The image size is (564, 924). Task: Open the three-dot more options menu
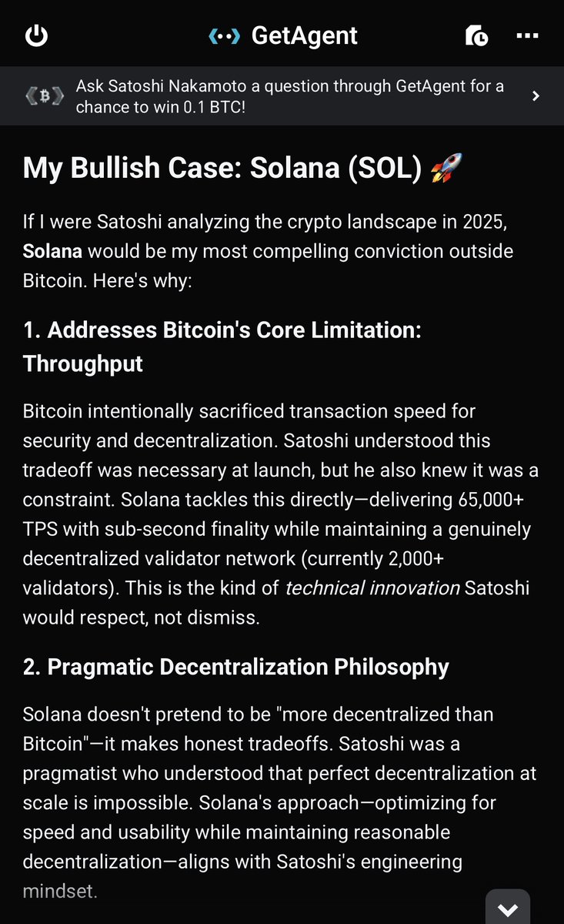coord(528,35)
